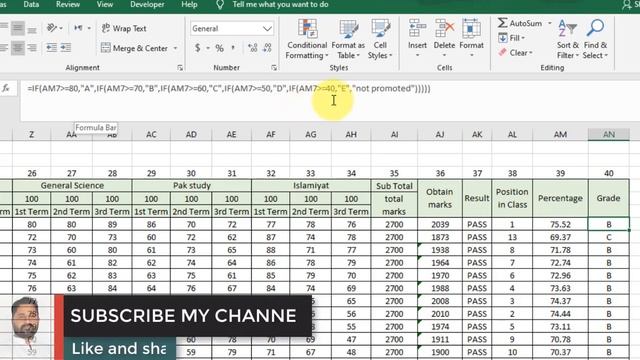This screenshot has width=640, height=360.
Task: Click the Increase Indent icon
Action: pyautogui.click(x=66, y=48)
